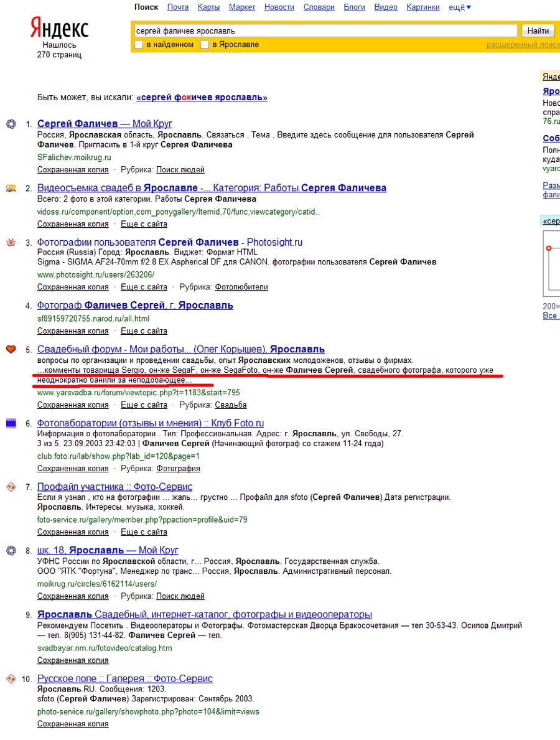Expand the 'ещё' services dropdown

click(x=460, y=7)
